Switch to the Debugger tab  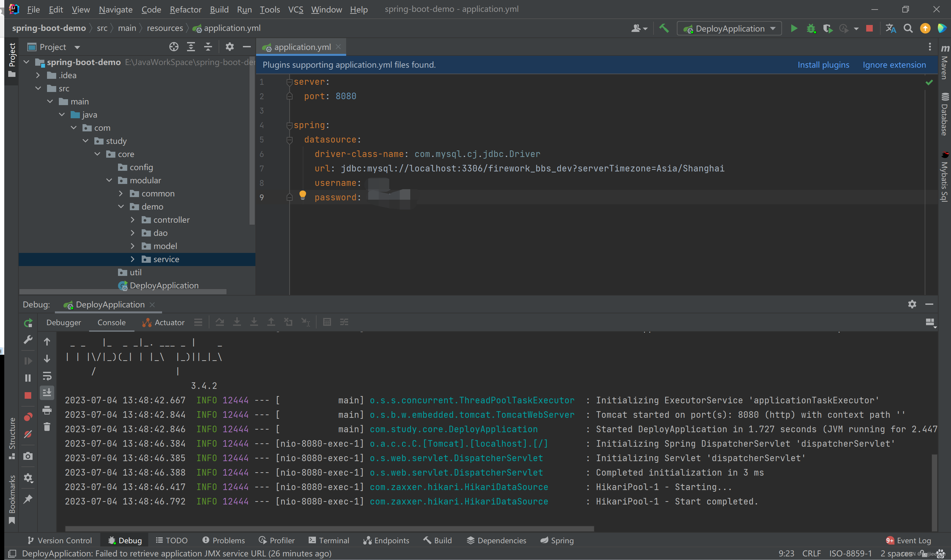click(x=63, y=323)
